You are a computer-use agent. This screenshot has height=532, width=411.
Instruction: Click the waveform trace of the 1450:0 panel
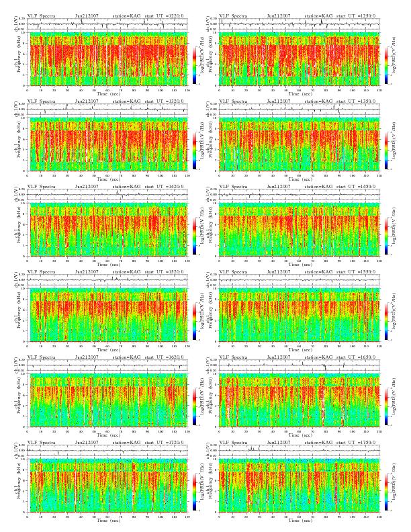coord(299,195)
